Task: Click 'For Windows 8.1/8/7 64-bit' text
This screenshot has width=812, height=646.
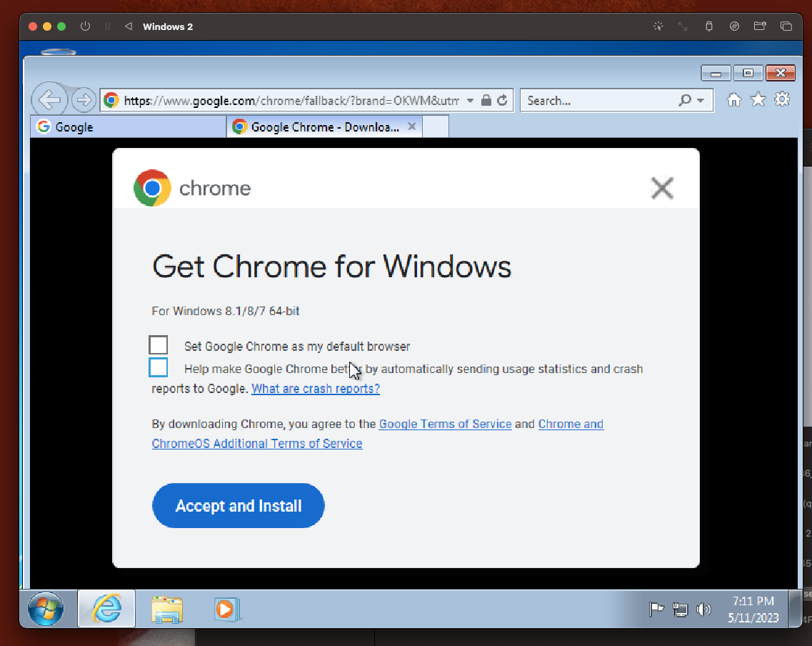Action: 225,311
